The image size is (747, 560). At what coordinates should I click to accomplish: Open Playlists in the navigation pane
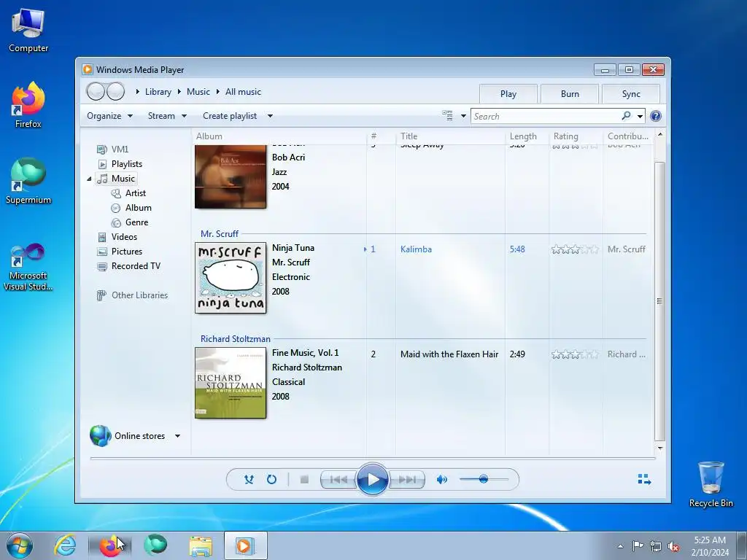click(127, 164)
